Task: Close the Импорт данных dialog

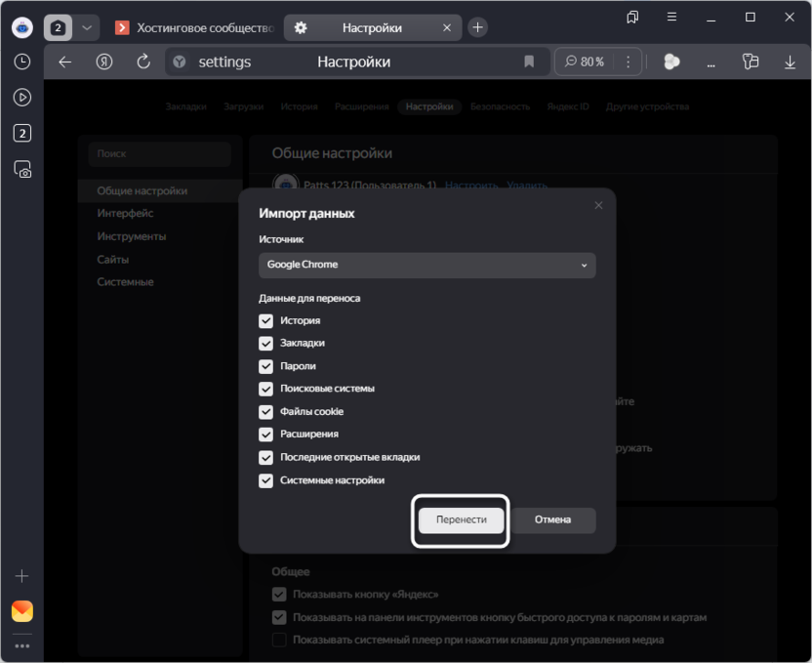Action: point(598,205)
